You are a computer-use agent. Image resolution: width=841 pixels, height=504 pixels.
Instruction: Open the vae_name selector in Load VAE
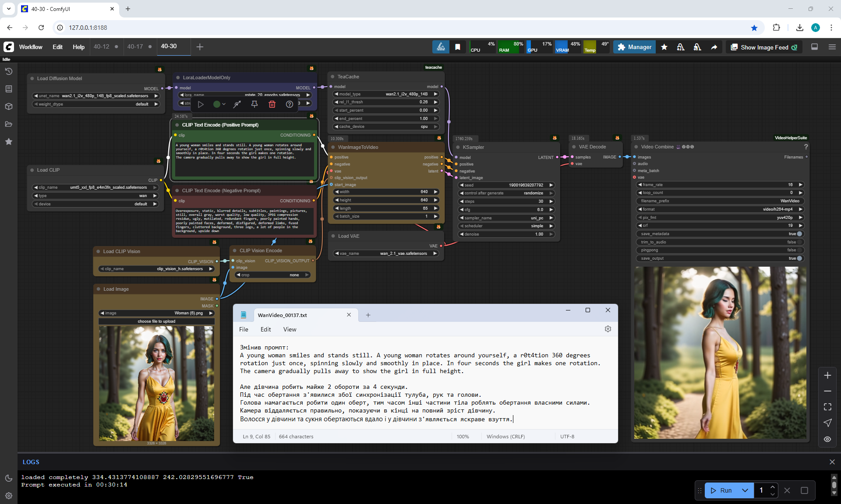[x=386, y=253]
